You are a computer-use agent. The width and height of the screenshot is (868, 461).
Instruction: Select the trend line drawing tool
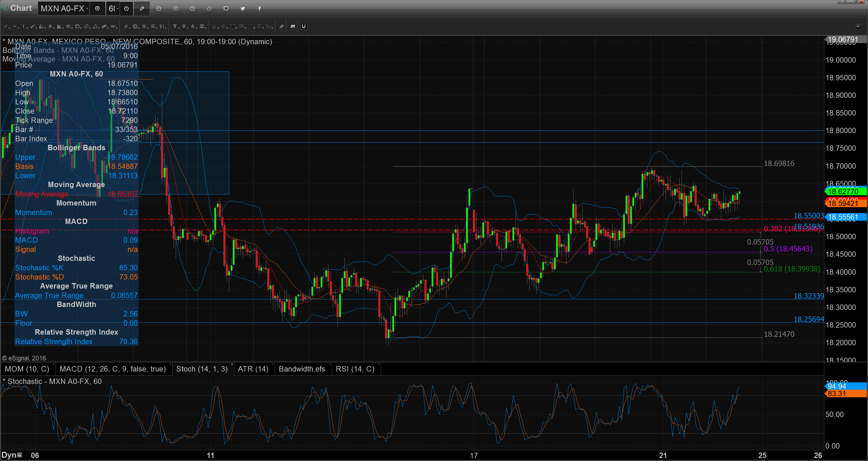point(5,26)
